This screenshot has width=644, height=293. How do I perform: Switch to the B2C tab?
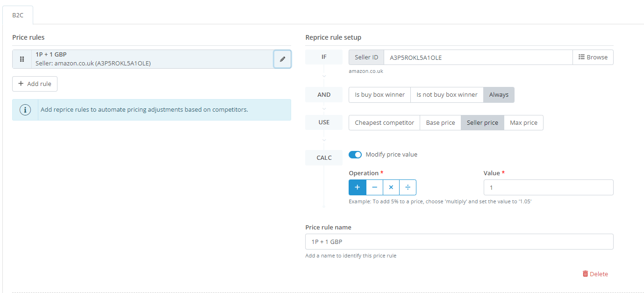(18, 15)
